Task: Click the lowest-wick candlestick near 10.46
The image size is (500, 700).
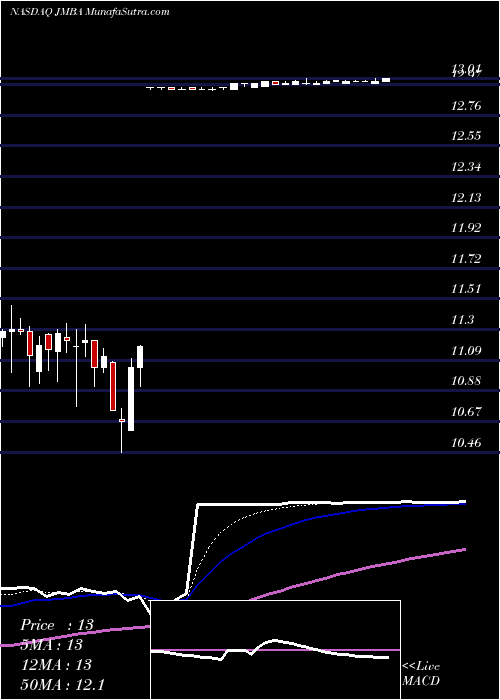Action: pos(122,429)
